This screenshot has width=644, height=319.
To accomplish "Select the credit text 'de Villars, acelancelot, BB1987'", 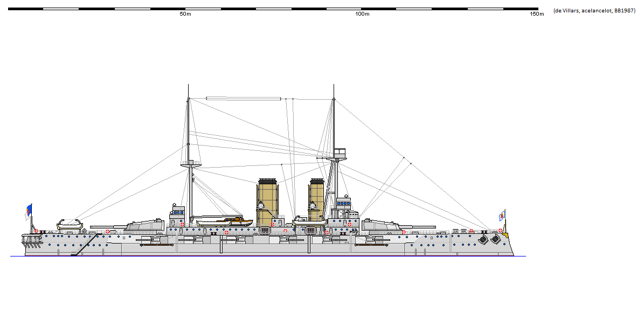I will point(594,11).
